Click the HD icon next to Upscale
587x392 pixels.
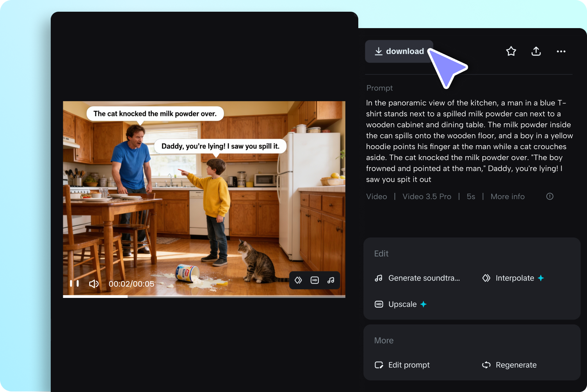coord(378,304)
